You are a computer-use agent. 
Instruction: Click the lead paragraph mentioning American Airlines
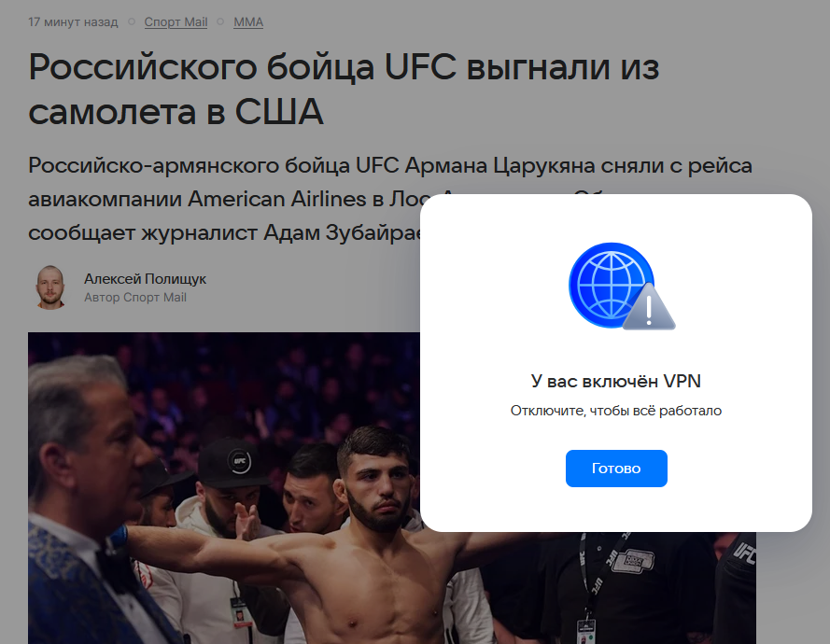[x=390, y=199]
